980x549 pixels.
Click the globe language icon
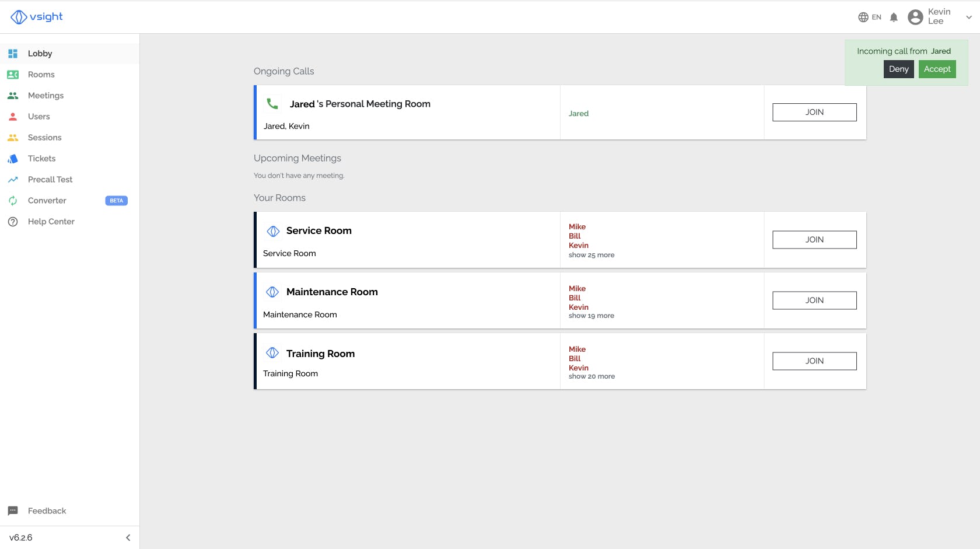coord(863,18)
